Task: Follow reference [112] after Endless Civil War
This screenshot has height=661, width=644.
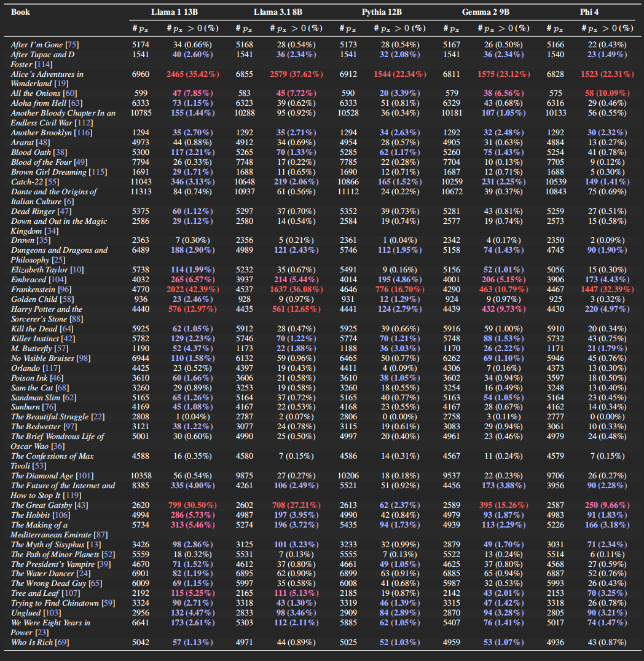Action: tap(84, 123)
